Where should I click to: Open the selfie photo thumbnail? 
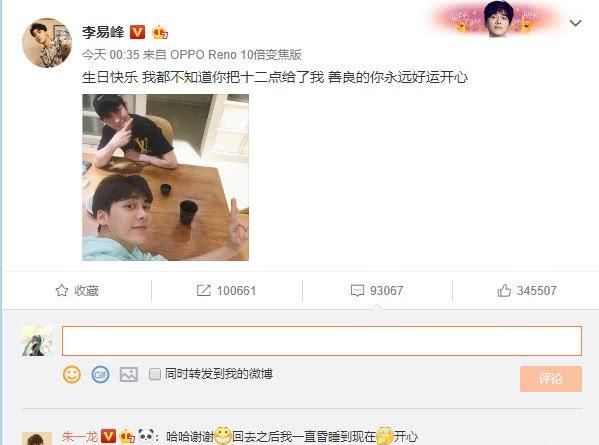pos(165,177)
